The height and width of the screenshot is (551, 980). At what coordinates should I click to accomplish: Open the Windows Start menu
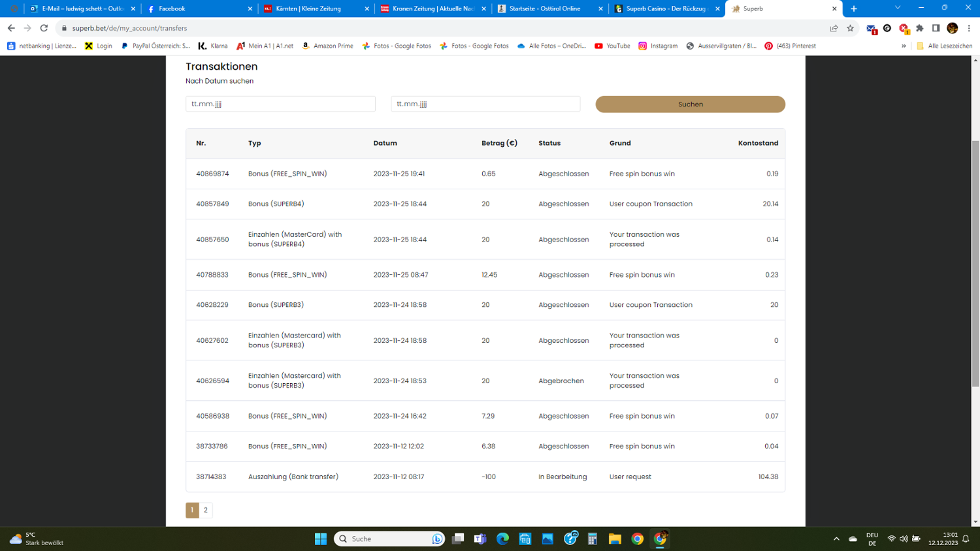point(320,539)
